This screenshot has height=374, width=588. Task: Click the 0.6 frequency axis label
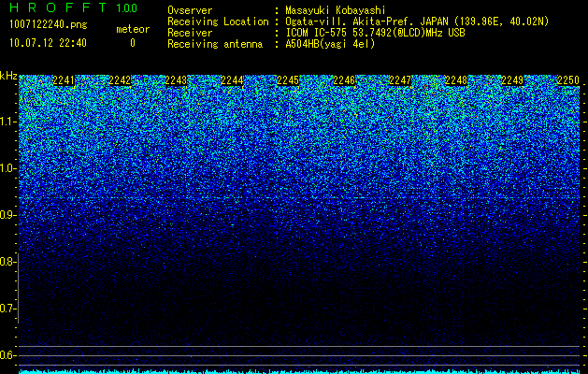[7, 355]
